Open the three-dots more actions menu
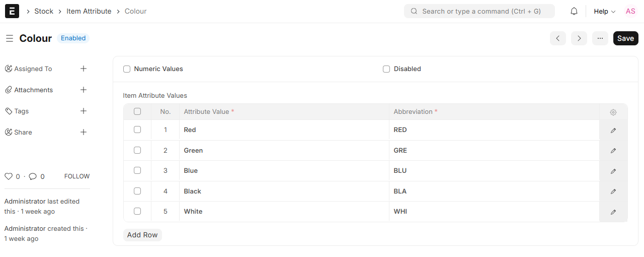This screenshot has height=257, width=644. (x=600, y=38)
